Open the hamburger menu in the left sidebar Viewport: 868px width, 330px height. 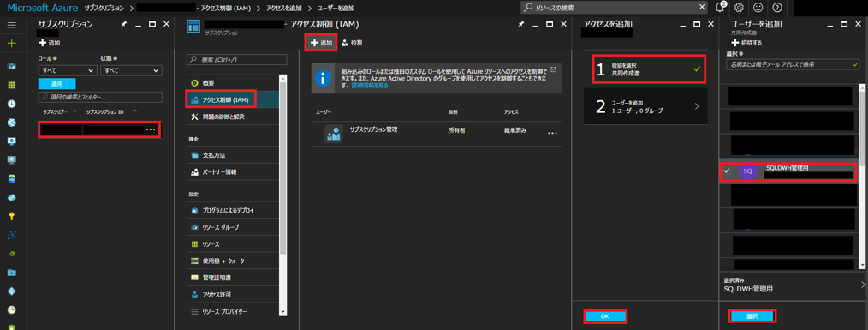[x=12, y=25]
